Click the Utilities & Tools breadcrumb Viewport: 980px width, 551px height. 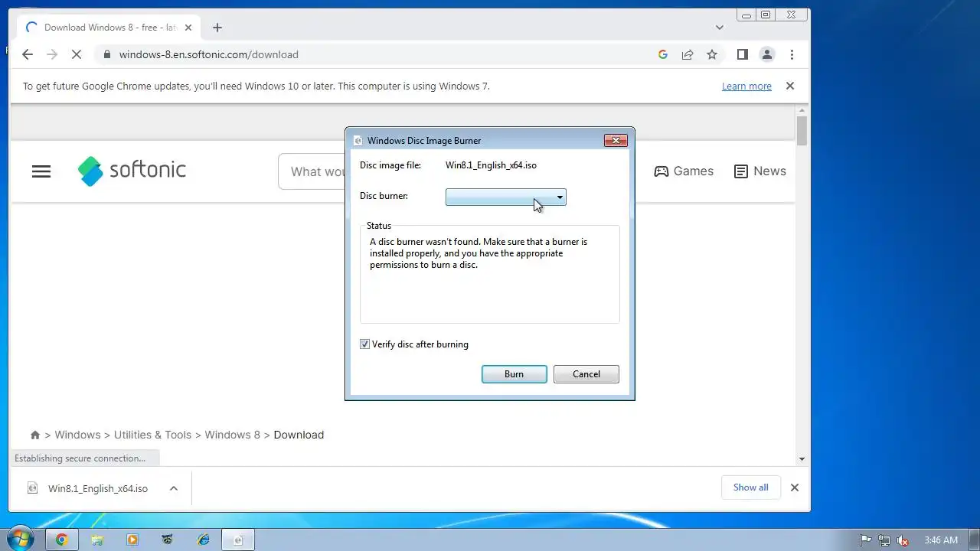(152, 435)
